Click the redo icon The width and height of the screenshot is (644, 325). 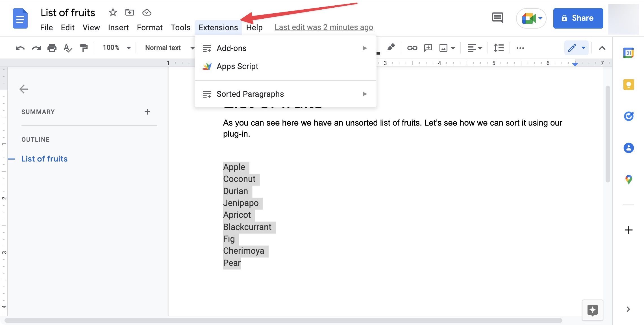[36, 48]
